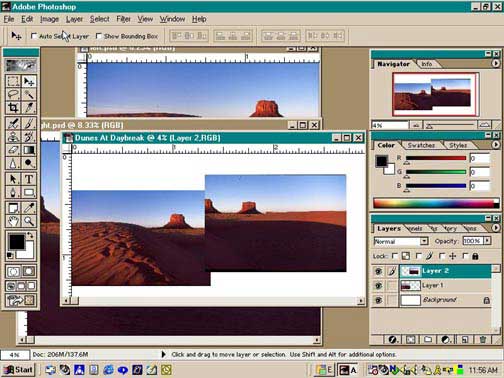The image size is (504, 378).
Task: Enable Show Bounding Box checkbox
Action: point(98,36)
